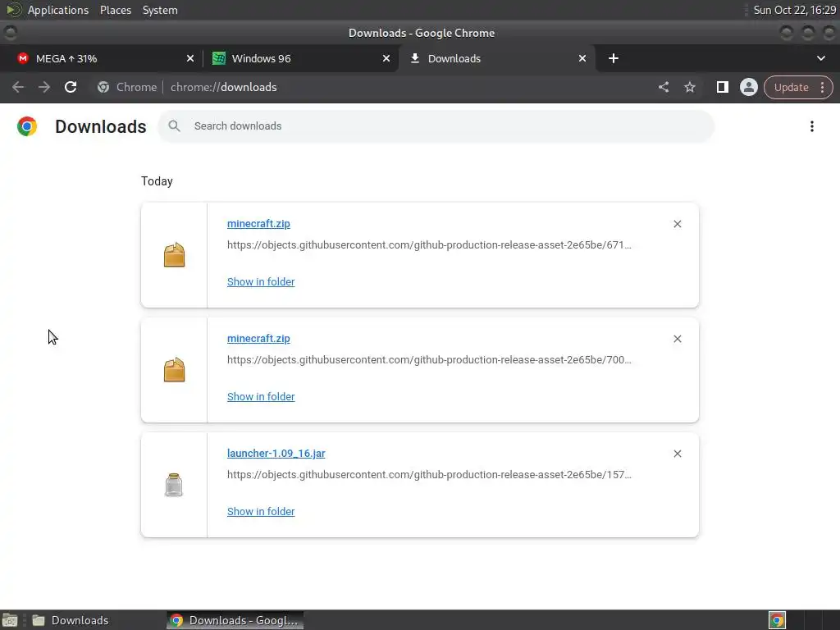Expand the tab search chevron
840x630 pixels.
(820, 58)
